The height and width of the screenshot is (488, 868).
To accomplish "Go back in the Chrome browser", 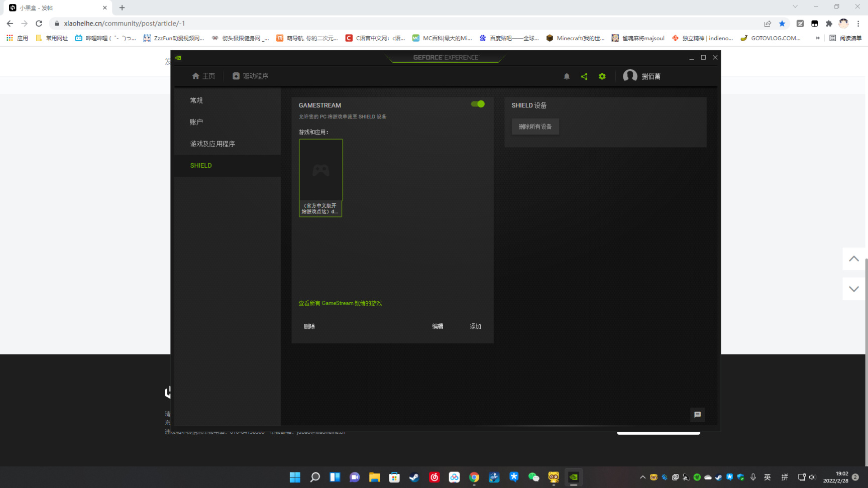I will click(x=10, y=24).
